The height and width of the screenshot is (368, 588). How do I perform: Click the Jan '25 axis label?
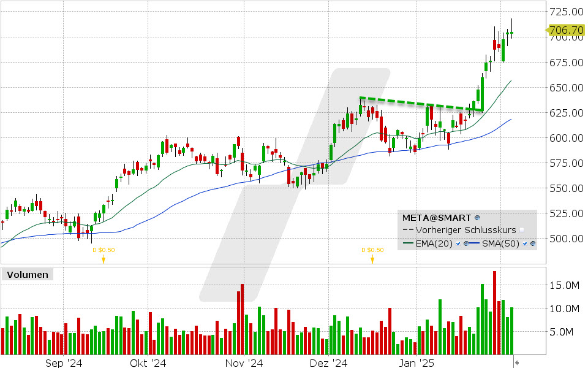[x=417, y=362]
